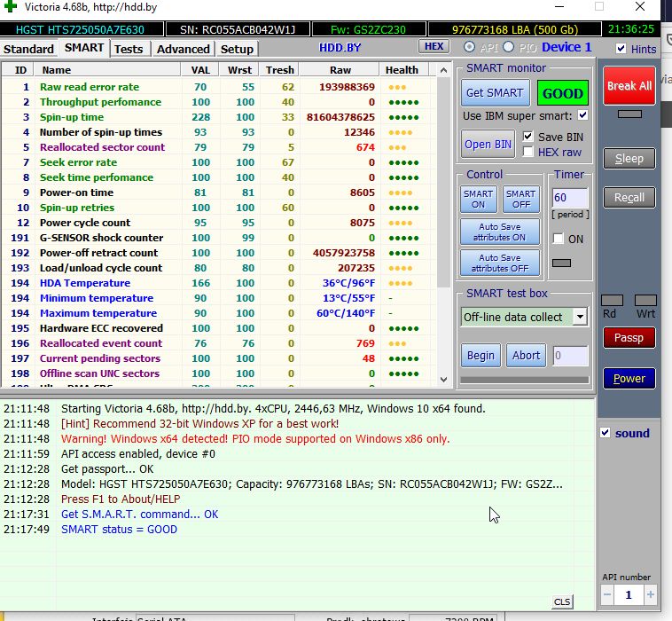Viewport: 672px width, 621px height.
Task: Click the Power cycle count row
Action: tap(219, 223)
